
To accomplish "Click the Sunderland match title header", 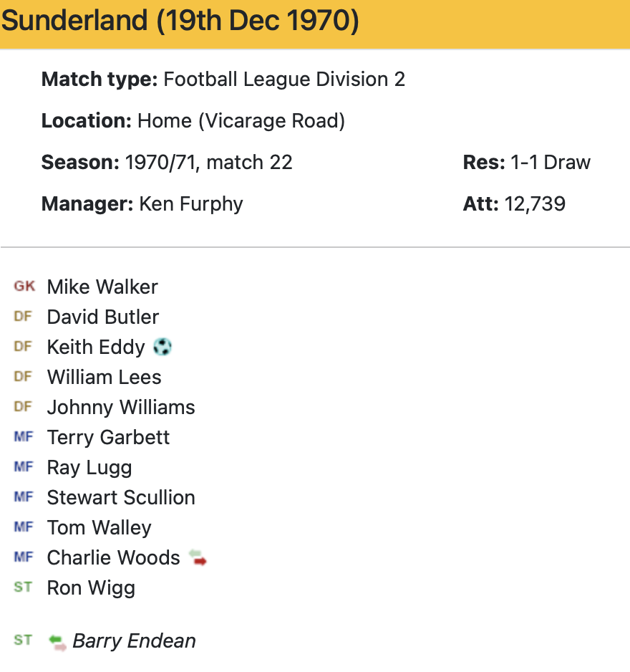I will pyautogui.click(x=180, y=21).
